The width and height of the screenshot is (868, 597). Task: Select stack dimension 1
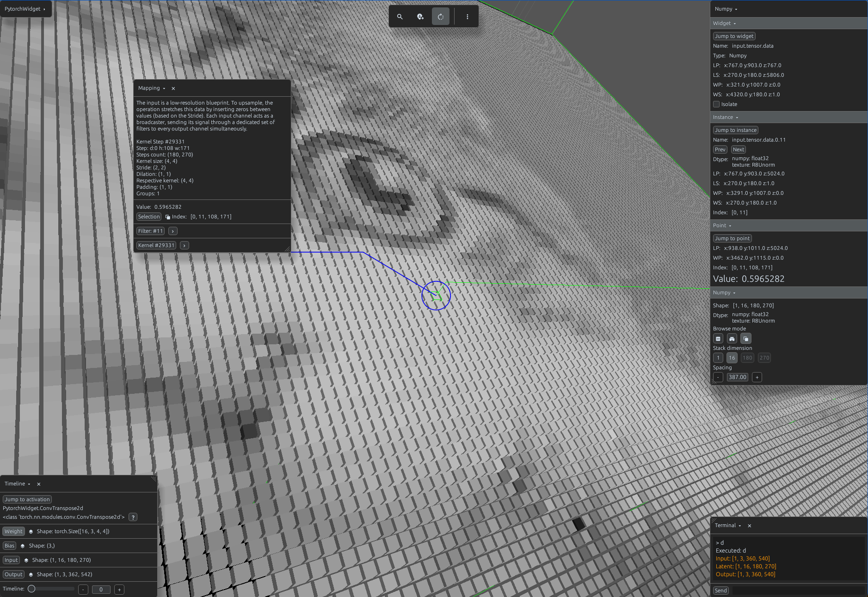(x=718, y=358)
